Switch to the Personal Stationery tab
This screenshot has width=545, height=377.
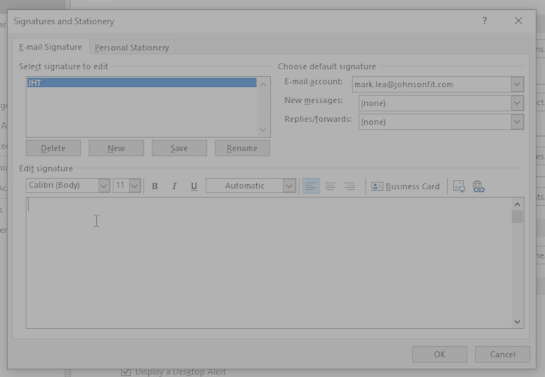[132, 48]
